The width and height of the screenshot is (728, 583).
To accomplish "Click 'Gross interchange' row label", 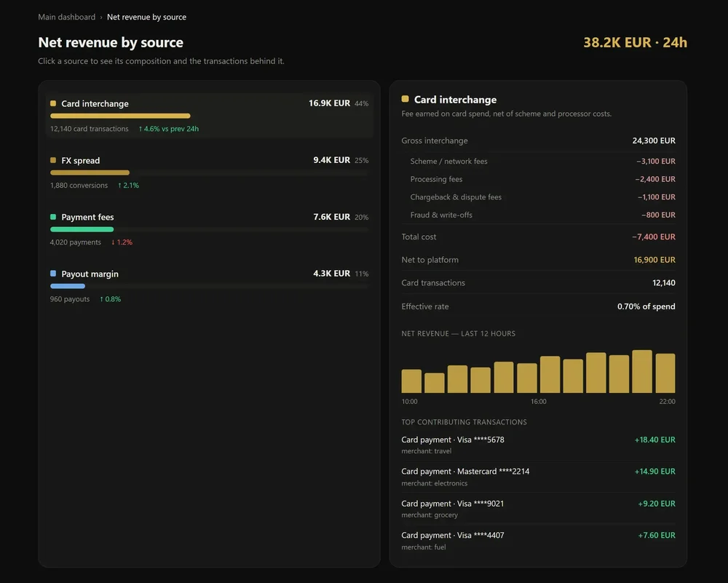I will (x=435, y=140).
